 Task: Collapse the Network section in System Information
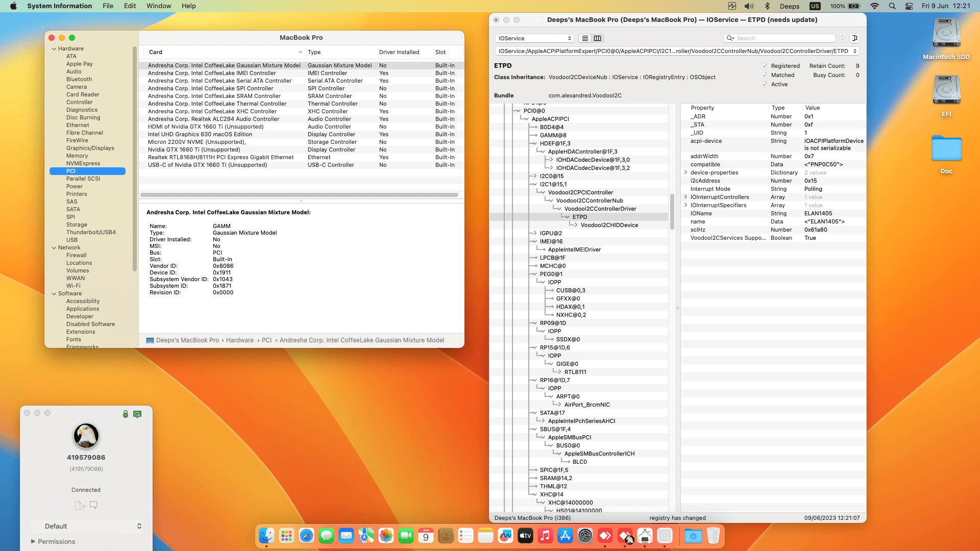[x=54, y=247]
